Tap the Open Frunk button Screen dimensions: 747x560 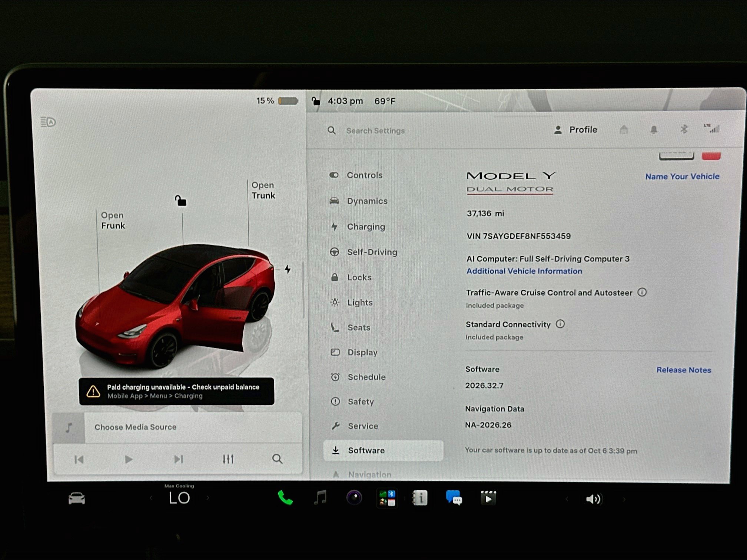pos(113,220)
